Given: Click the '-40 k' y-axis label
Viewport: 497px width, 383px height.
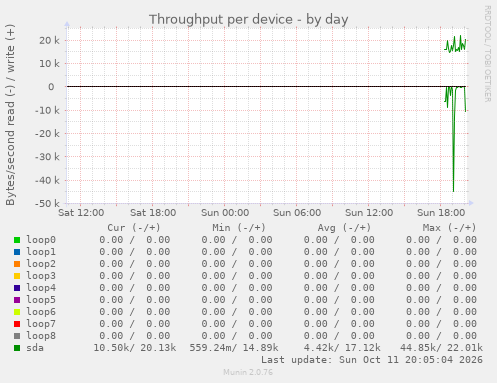Looking at the screenshot, I should (47, 180).
